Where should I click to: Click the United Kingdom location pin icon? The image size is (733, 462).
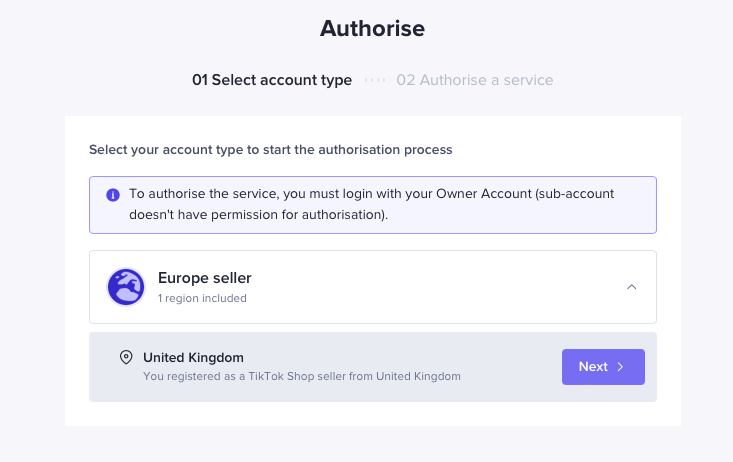pyautogui.click(x=126, y=357)
